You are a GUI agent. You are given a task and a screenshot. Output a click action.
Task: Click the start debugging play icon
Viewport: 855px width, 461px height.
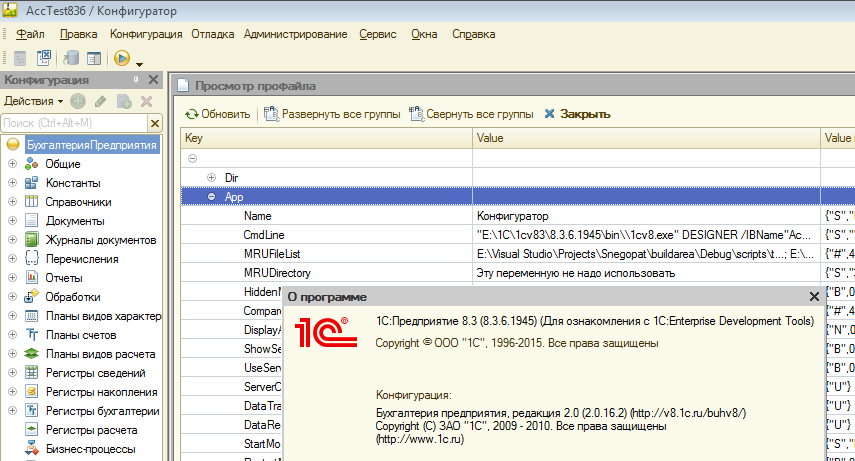point(122,58)
